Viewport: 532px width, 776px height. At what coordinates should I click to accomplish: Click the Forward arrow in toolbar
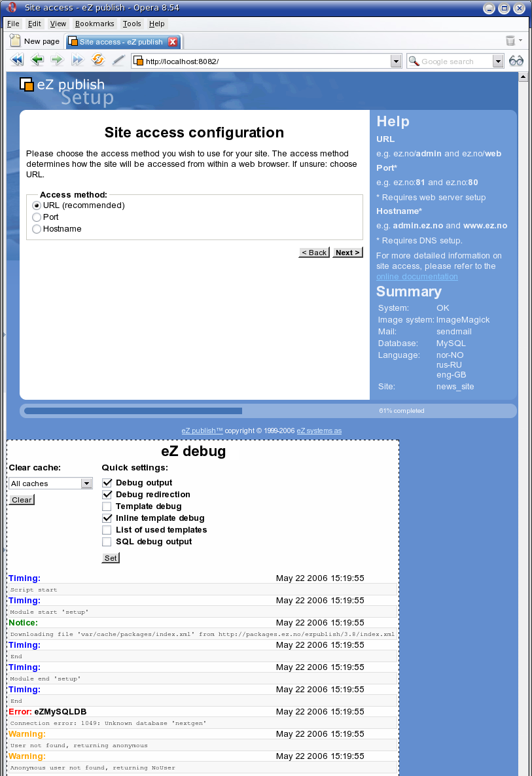coord(58,60)
